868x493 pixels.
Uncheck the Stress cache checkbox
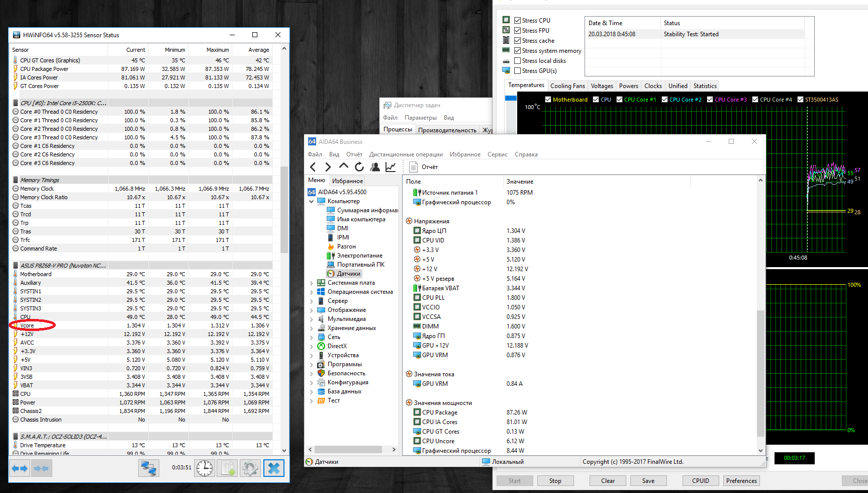point(517,41)
